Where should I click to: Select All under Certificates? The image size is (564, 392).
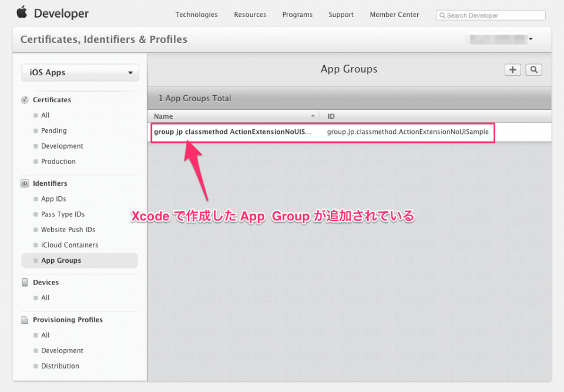coord(45,115)
